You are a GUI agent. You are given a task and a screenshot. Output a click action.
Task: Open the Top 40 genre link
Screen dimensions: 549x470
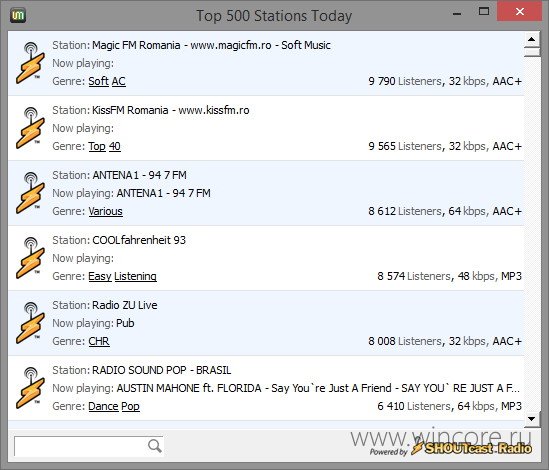pos(104,146)
